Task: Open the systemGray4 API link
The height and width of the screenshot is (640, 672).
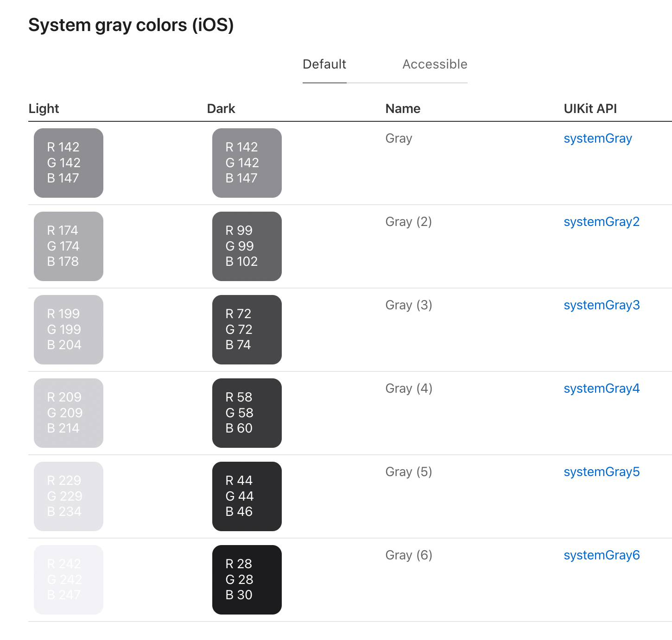Action: point(601,388)
